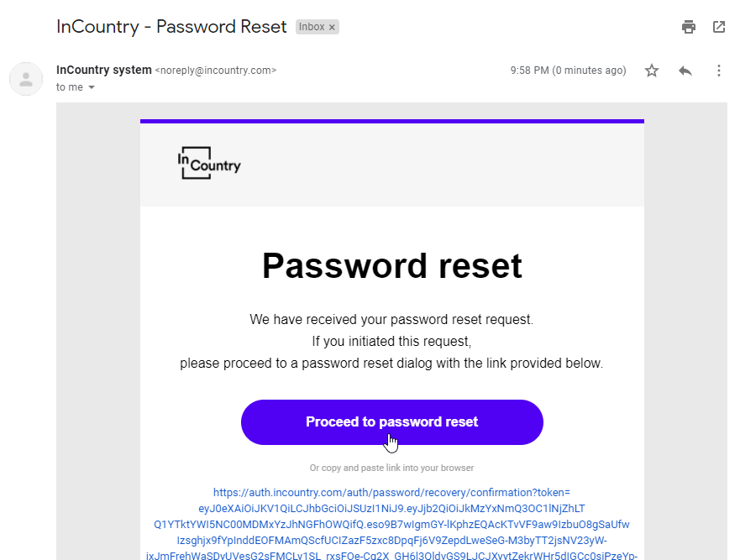The height and width of the screenshot is (560, 740).
Task: Click the noreply@incountry.com sender address
Action: (216, 71)
